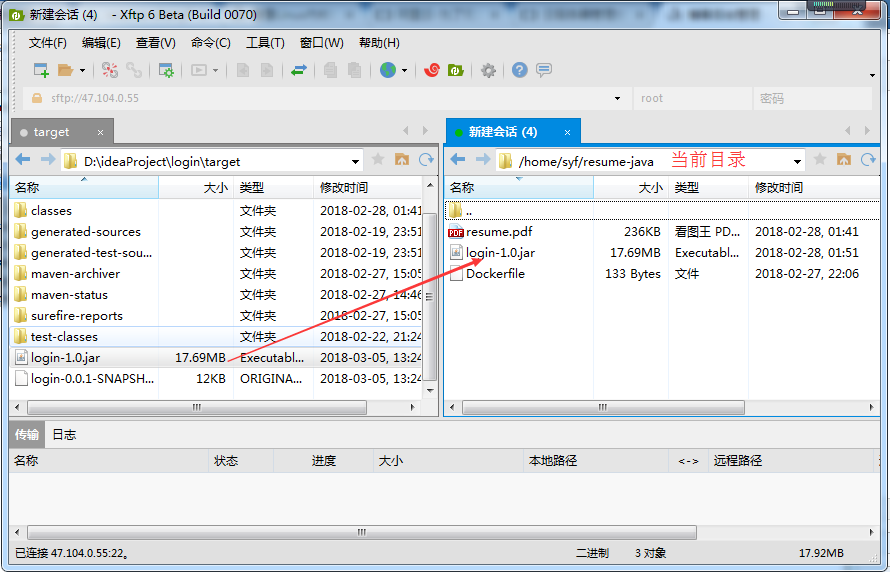Open the 查看(V) menu

pyautogui.click(x=156, y=43)
